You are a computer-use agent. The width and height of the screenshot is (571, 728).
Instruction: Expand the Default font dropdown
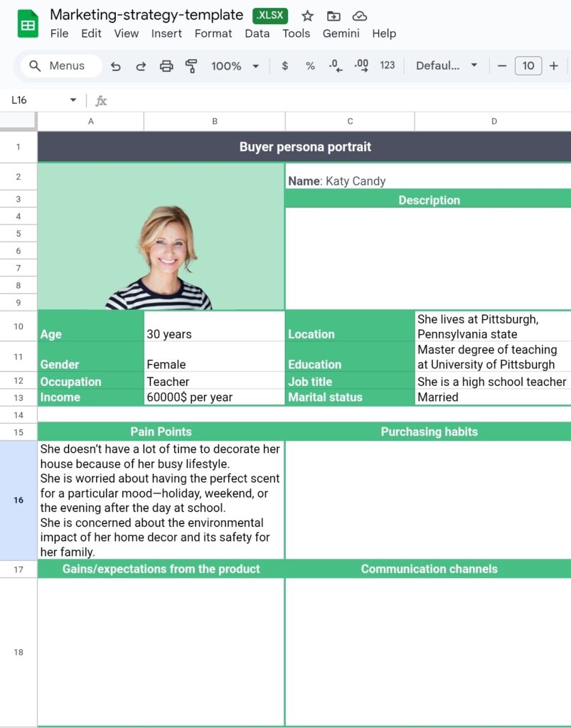tap(447, 66)
